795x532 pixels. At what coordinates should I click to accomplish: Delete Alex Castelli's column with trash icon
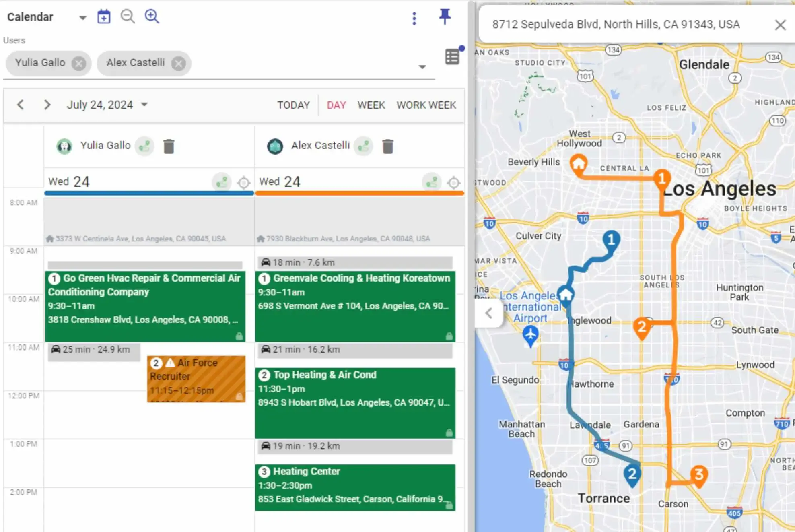387,146
